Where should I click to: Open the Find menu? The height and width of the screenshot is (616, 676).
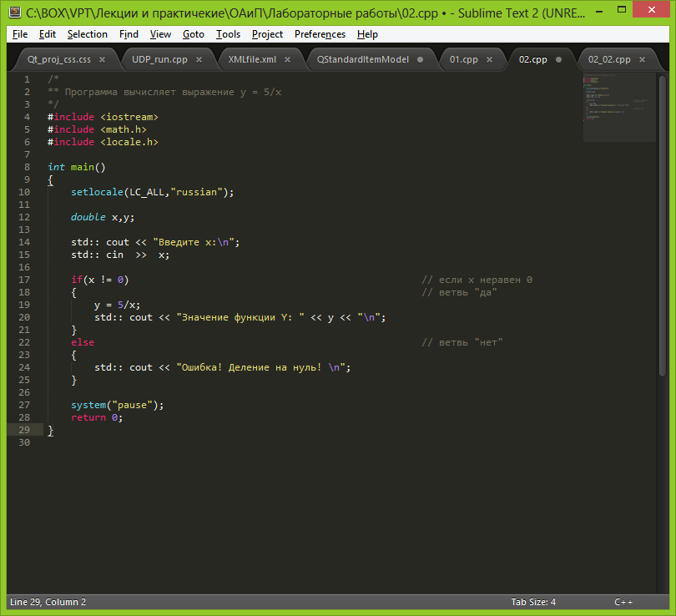(129, 34)
